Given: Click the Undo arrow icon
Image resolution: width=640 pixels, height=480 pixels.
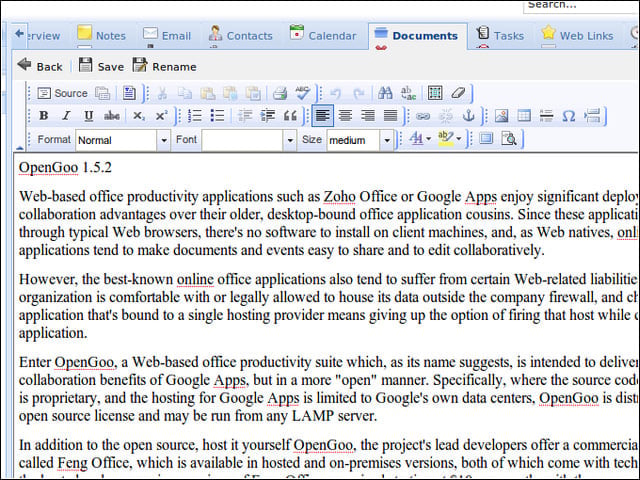Looking at the screenshot, I should 336,93.
